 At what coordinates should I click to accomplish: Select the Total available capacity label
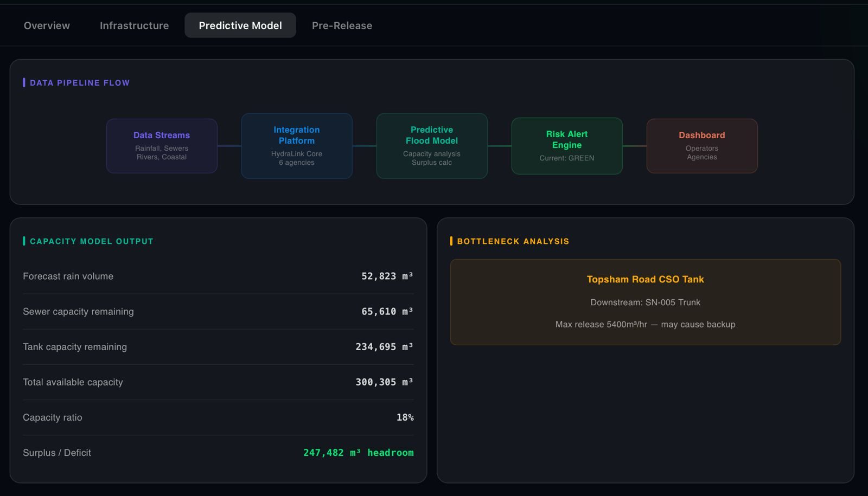73,382
